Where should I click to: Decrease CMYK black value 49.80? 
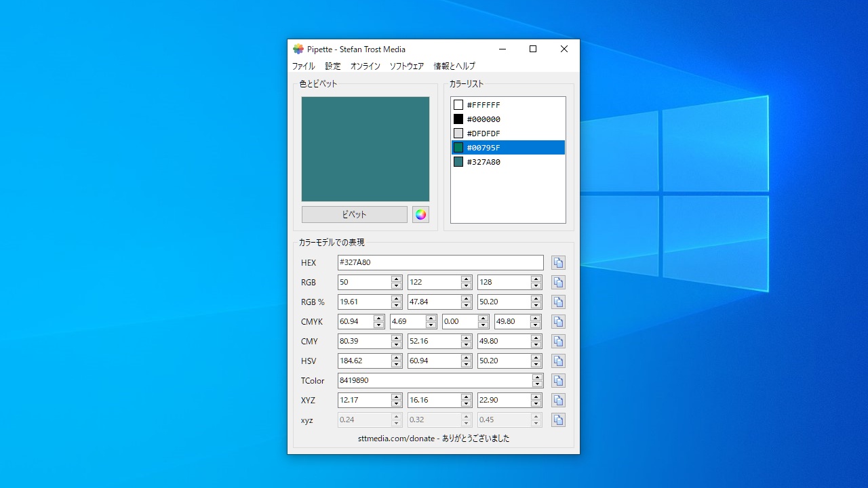pos(536,325)
